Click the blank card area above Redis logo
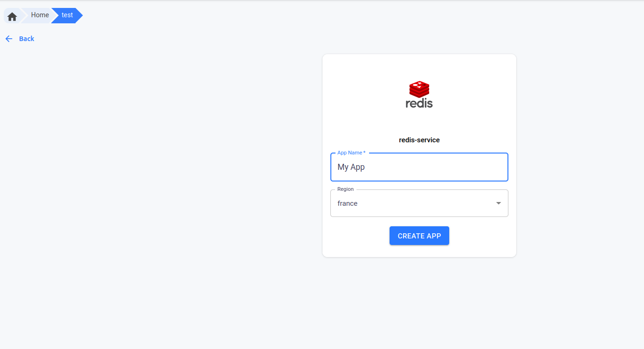Screen dimensions: 644x349 419,65
